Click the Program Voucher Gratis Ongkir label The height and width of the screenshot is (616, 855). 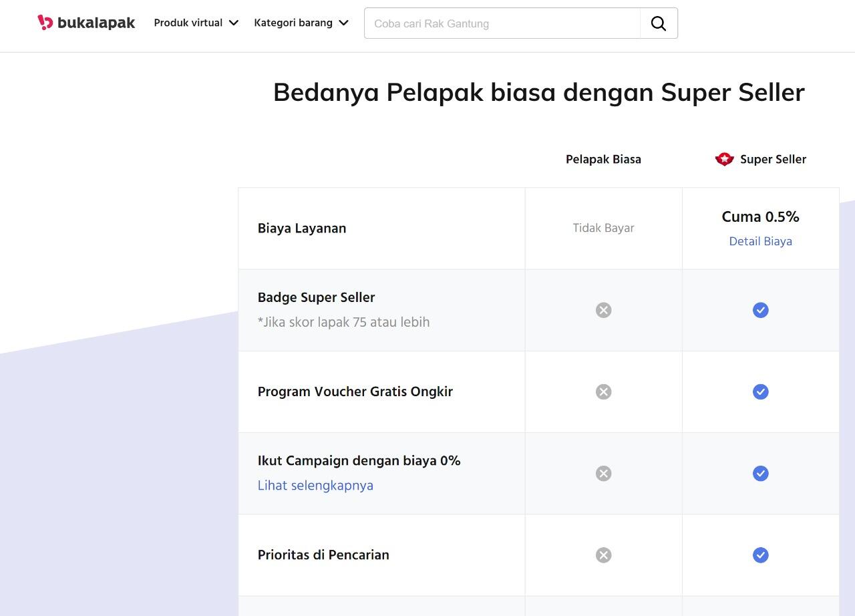(355, 392)
